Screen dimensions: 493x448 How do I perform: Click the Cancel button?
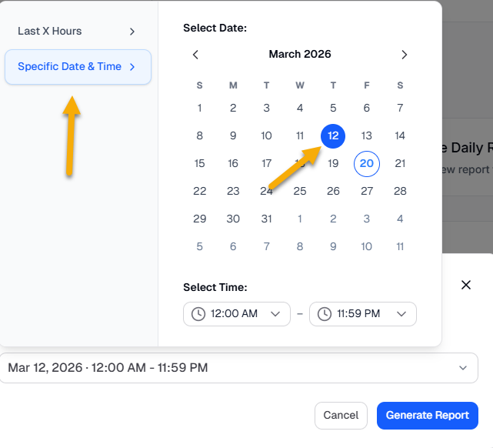click(341, 416)
